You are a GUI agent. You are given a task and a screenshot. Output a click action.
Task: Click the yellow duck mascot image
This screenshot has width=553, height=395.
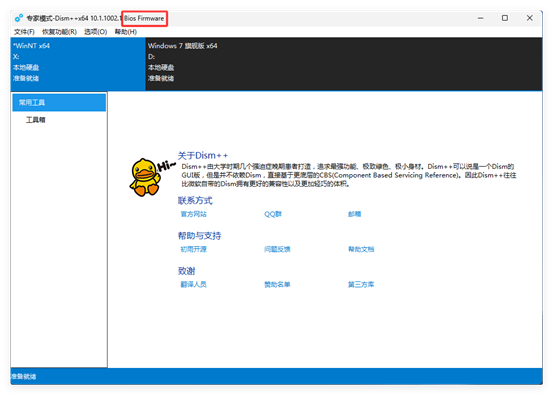pyautogui.click(x=145, y=177)
